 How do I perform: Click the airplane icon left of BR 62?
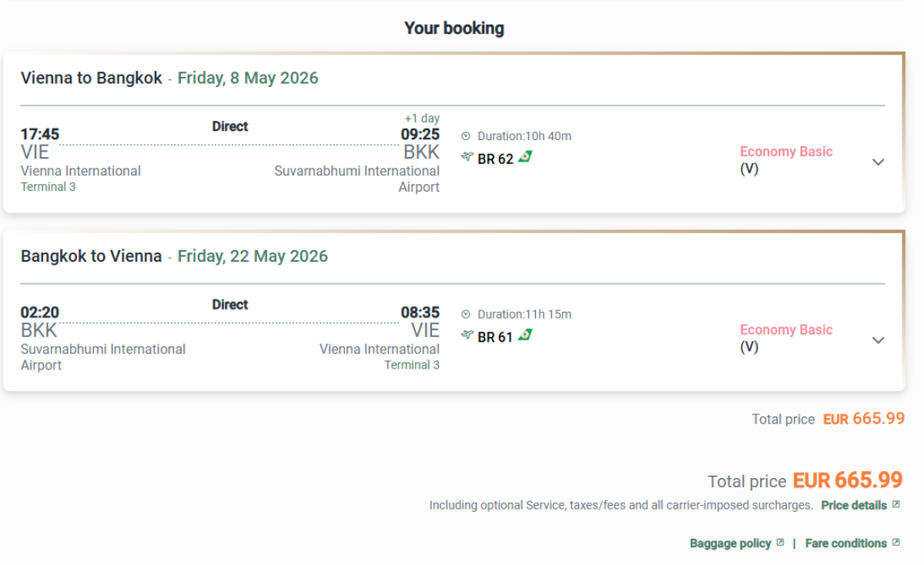467,157
